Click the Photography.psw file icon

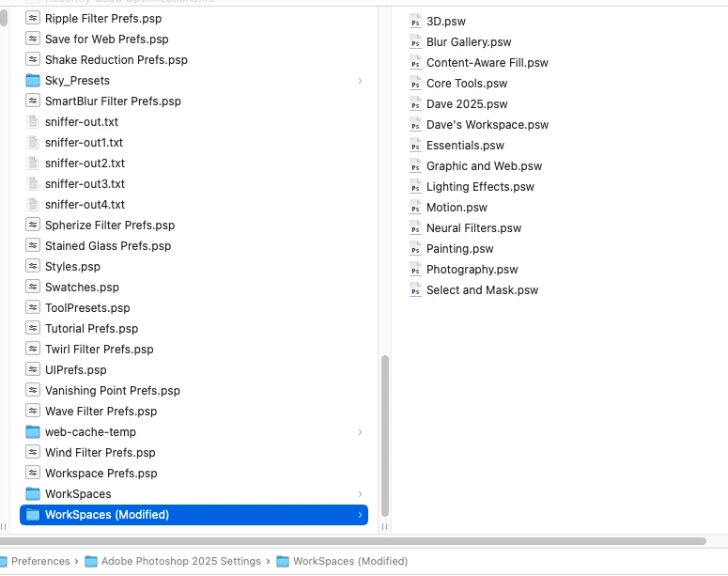(415, 270)
